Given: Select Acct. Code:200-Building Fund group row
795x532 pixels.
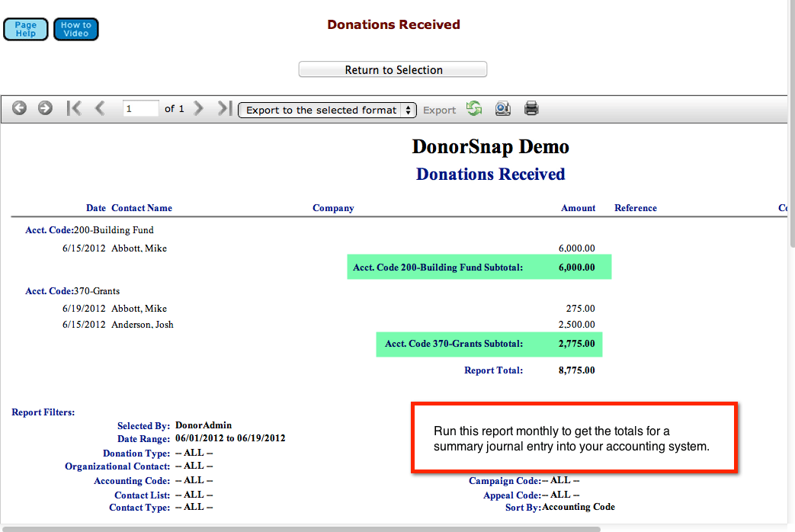Looking at the screenshot, I should [89, 230].
